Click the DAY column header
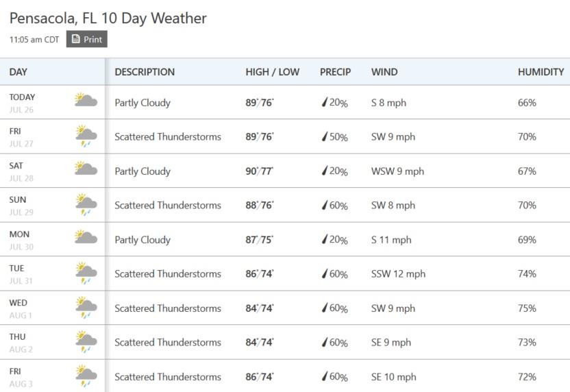This screenshot has height=392, width=570. point(18,72)
